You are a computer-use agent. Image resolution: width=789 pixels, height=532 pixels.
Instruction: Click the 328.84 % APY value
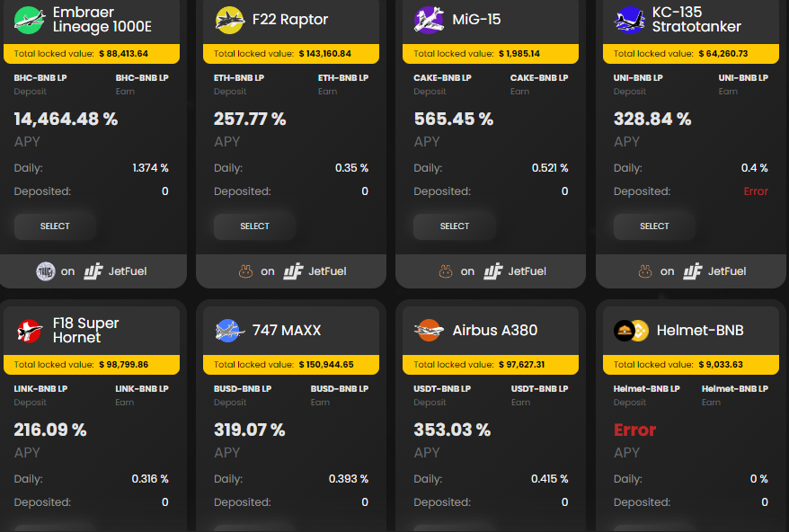tap(652, 120)
